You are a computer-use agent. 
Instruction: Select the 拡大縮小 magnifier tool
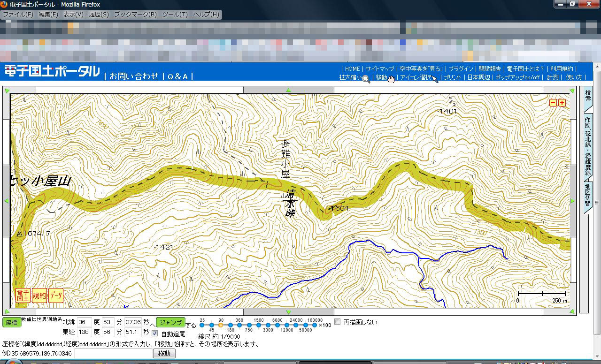click(x=354, y=78)
